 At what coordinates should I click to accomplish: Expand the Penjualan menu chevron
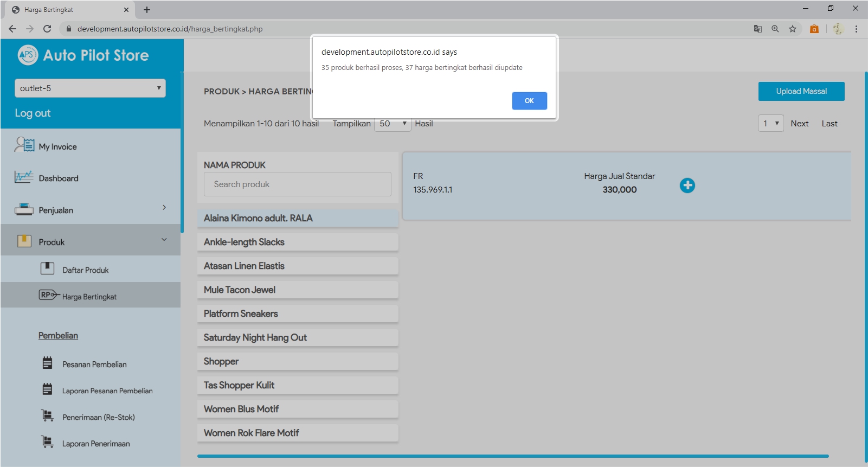pyautogui.click(x=164, y=208)
